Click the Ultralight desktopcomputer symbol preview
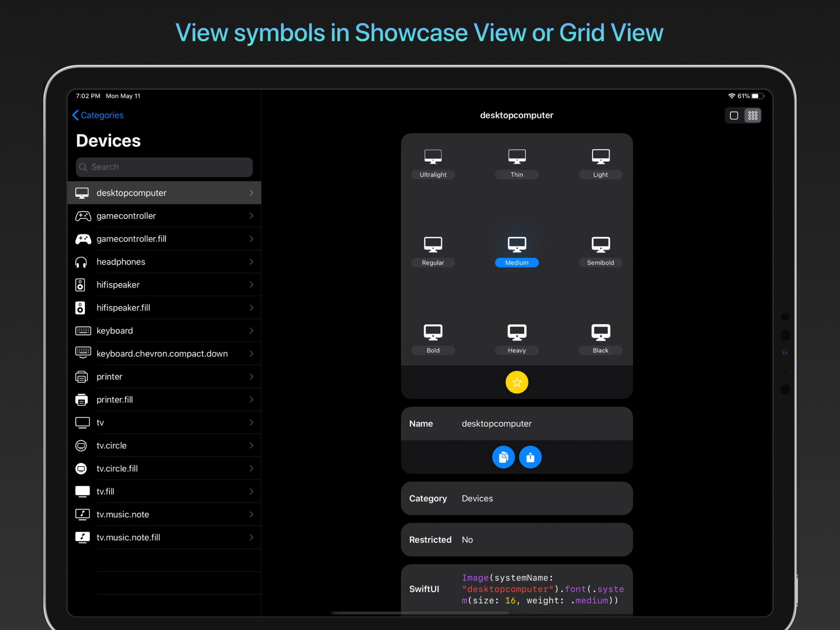 coord(433,156)
